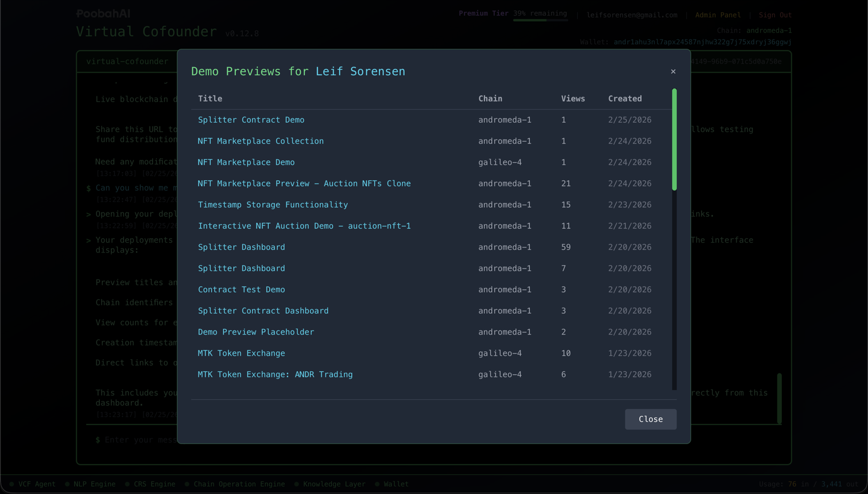The width and height of the screenshot is (868, 494).
Task: Toggle the Knowledge Layer status indicator
Action: click(x=297, y=484)
